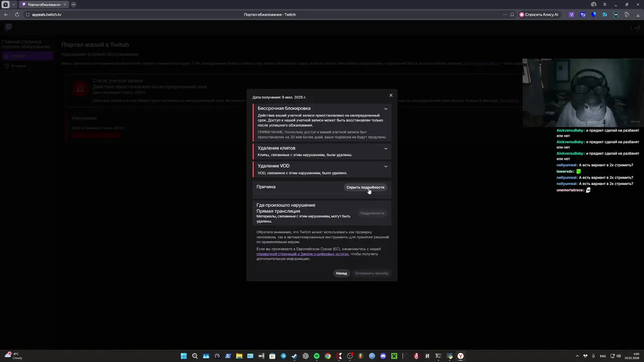Open a new browser tab
The height and width of the screenshot is (362, 644).
click(73, 5)
